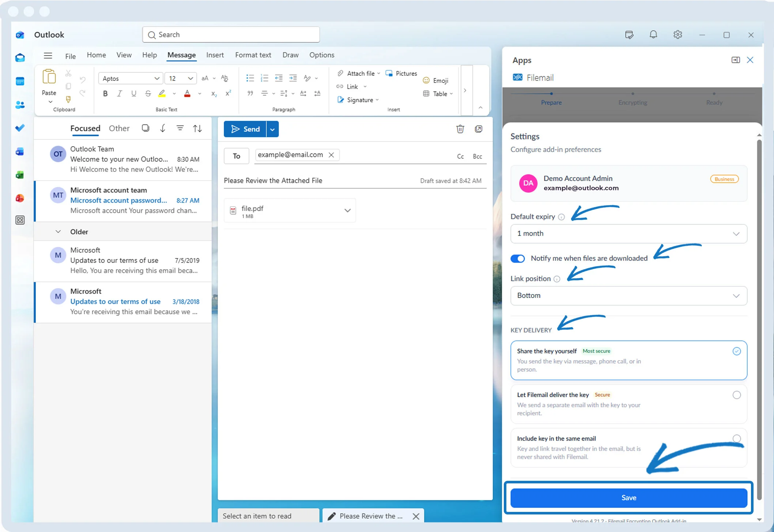Open the font size dropdown
The image size is (774, 532).
coord(181,78)
